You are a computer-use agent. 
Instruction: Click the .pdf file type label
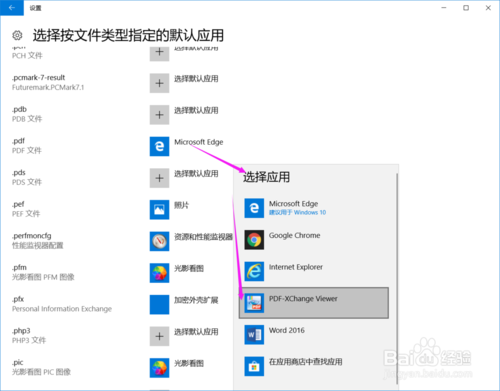point(19,141)
